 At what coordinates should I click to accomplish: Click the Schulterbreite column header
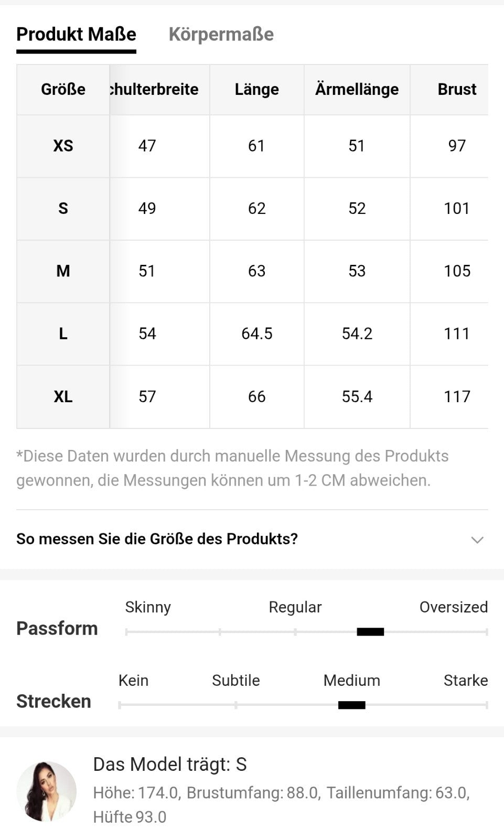(x=154, y=90)
